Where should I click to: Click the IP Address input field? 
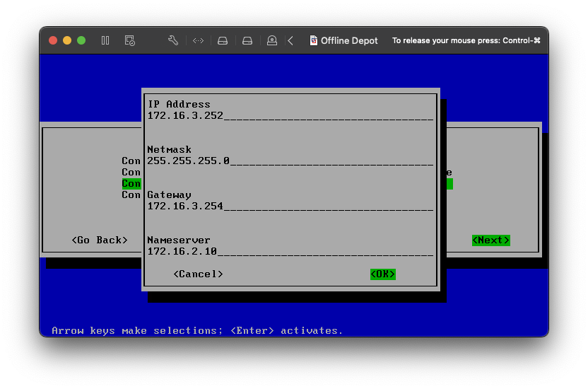[x=290, y=116]
